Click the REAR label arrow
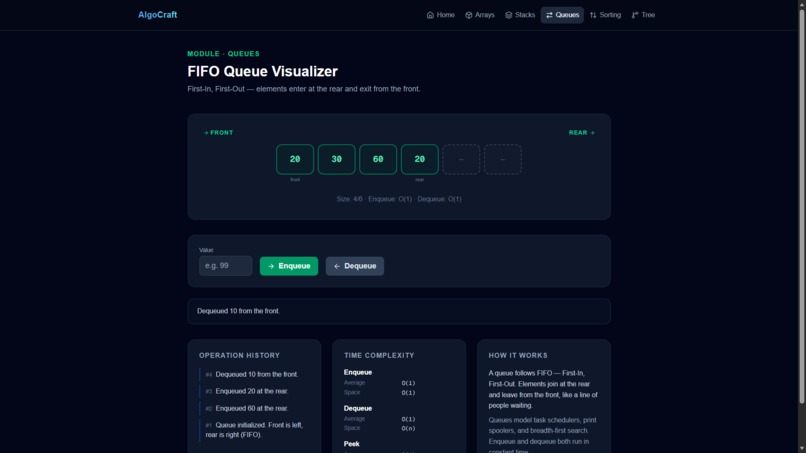 pyautogui.click(x=592, y=133)
